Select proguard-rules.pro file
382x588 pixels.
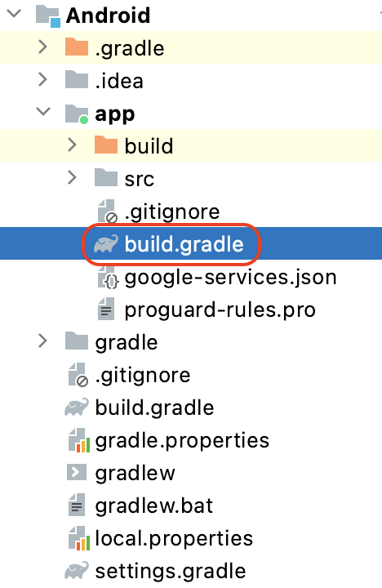pos(220,310)
